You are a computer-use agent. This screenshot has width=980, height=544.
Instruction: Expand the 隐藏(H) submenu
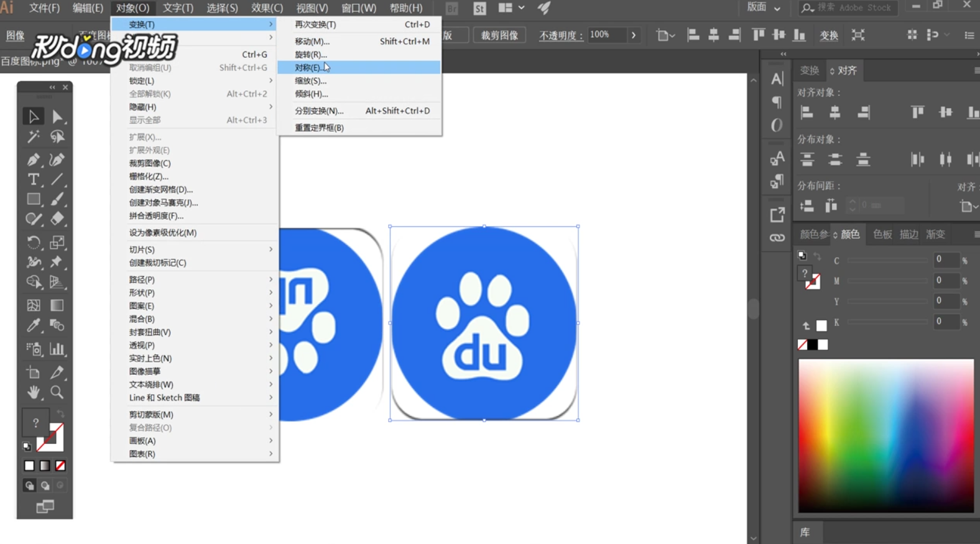tap(195, 107)
